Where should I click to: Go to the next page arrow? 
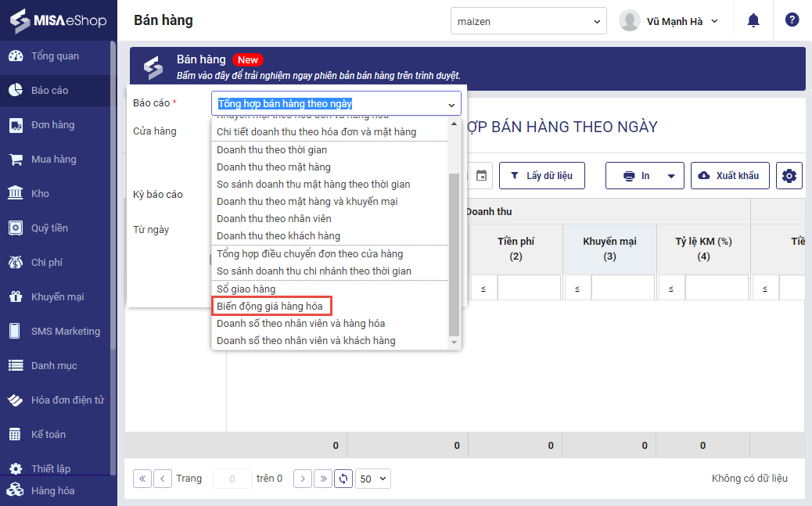303,479
